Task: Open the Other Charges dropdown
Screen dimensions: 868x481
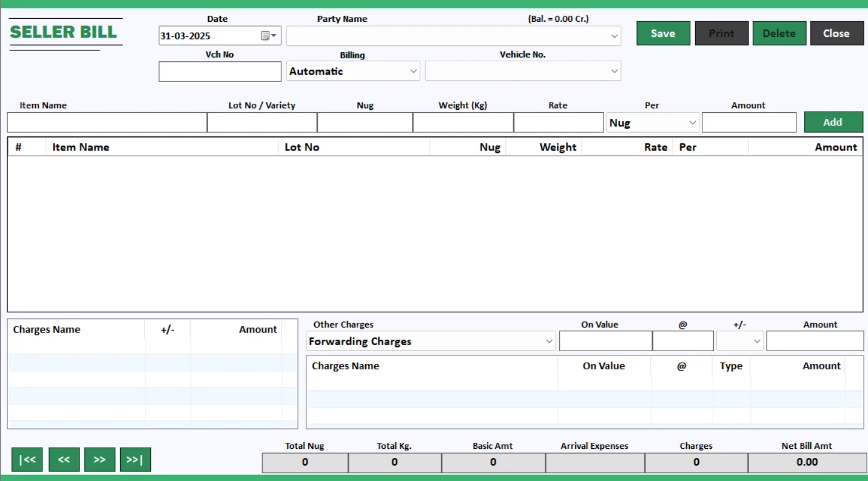Action: [431, 341]
